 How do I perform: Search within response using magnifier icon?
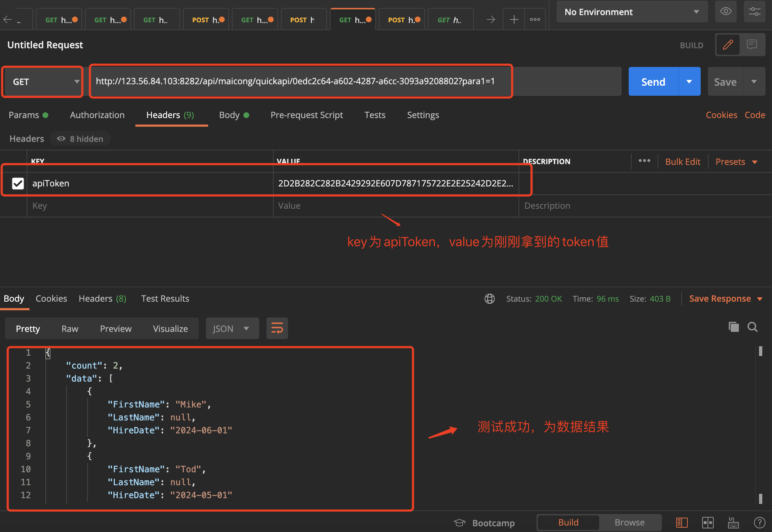(x=752, y=327)
